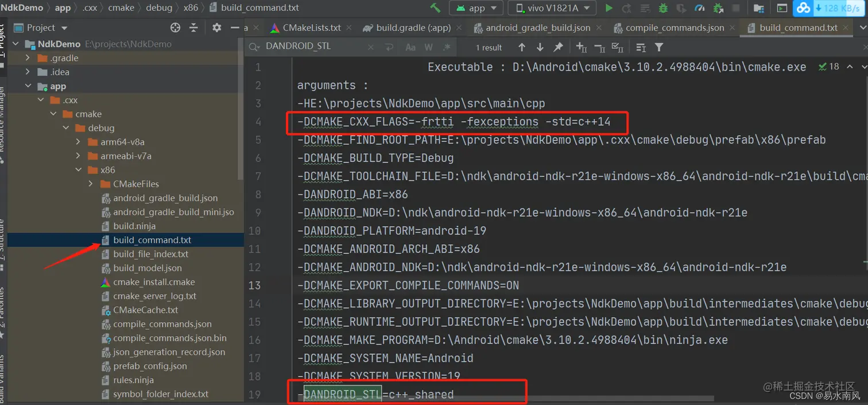Click the blue cloud upload widget icon

point(803,8)
